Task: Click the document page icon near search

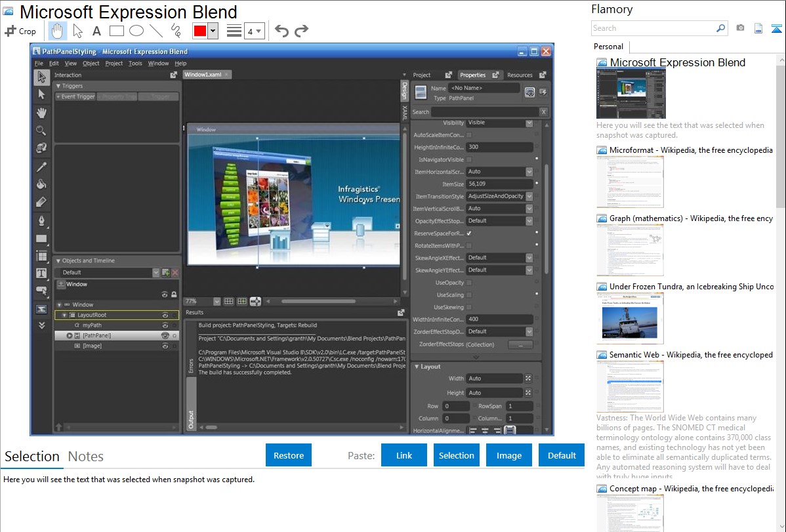Action: point(758,28)
